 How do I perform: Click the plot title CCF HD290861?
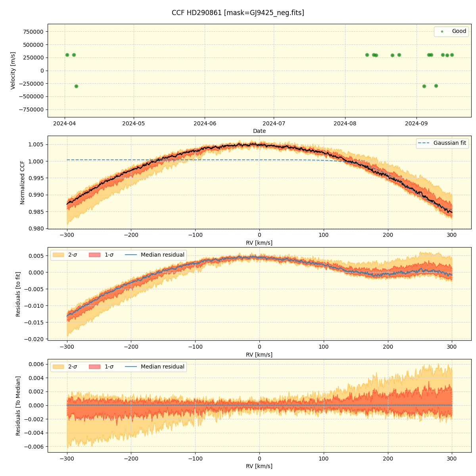click(x=238, y=13)
